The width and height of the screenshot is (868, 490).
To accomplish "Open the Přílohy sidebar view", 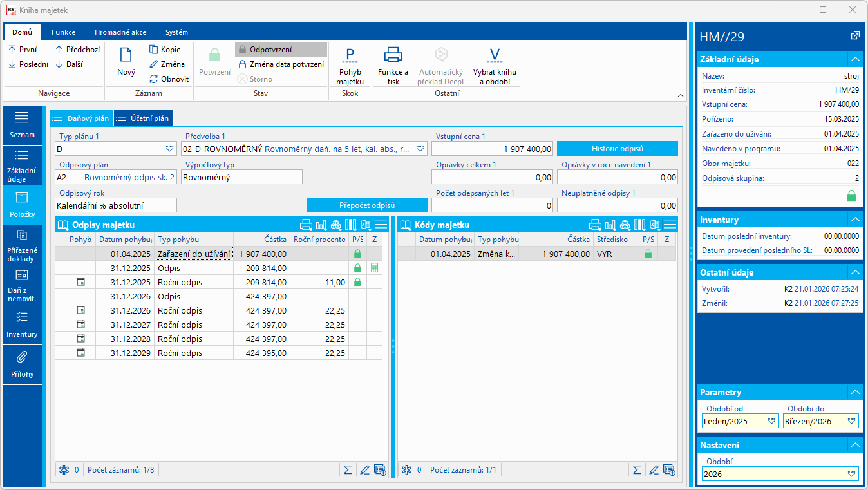I will 22,364.
